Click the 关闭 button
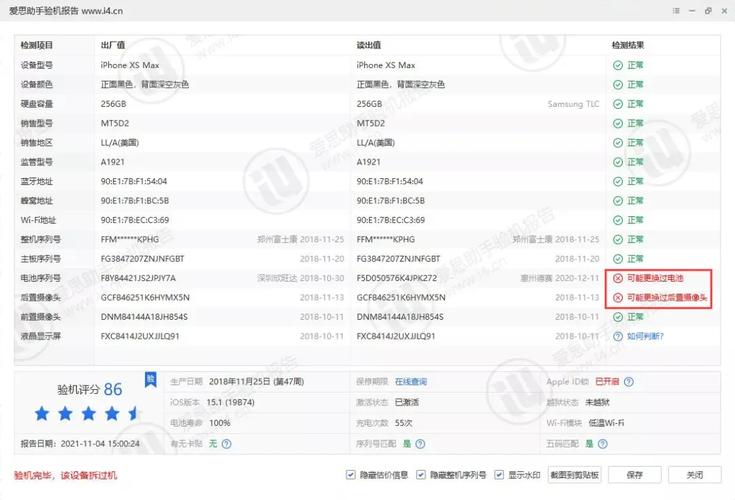Viewport: 735px width, 500px height. coord(695,475)
